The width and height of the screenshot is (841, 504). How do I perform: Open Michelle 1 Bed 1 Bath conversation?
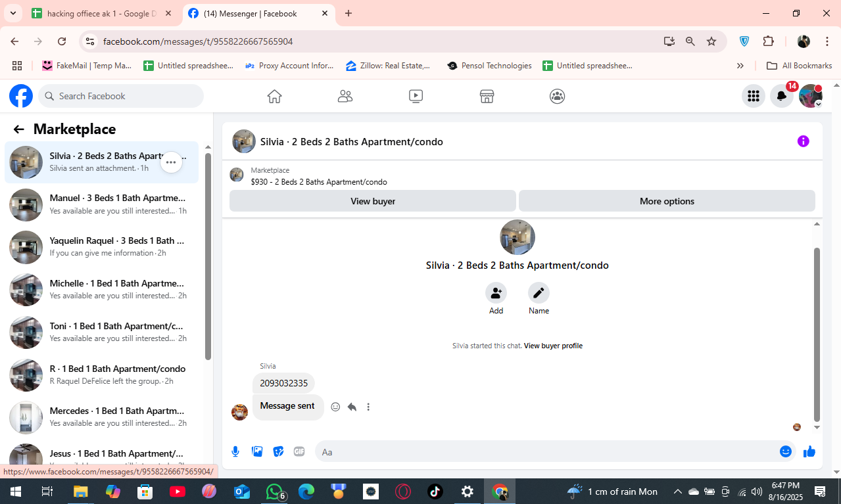point(102,290)
